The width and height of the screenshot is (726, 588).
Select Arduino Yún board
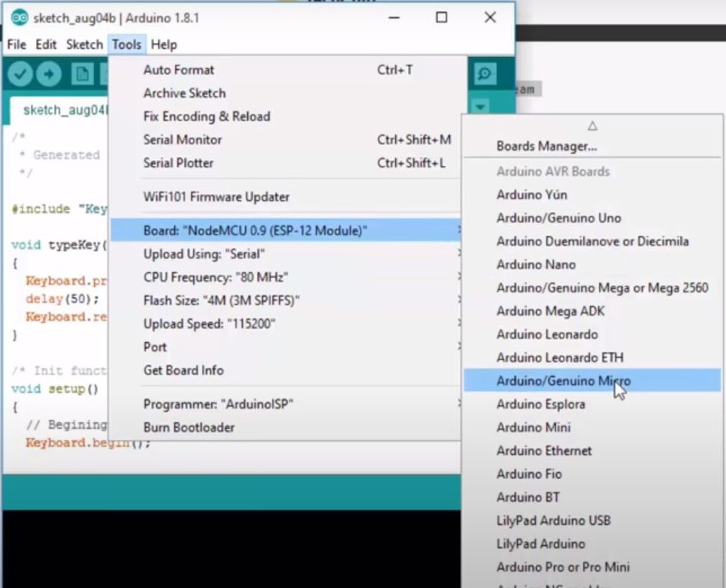[592, 195]
